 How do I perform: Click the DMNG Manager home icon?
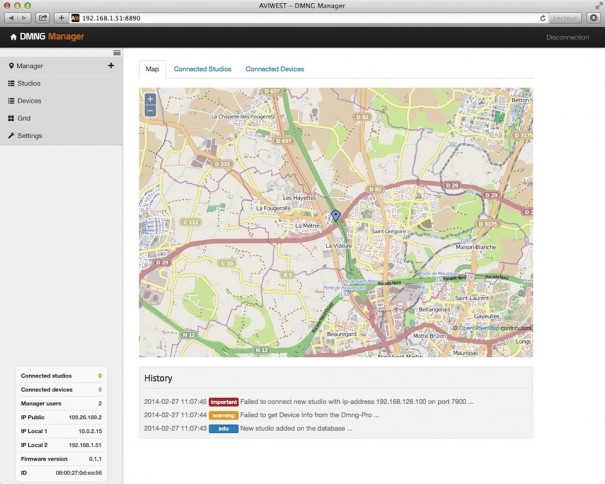[13, 37]
